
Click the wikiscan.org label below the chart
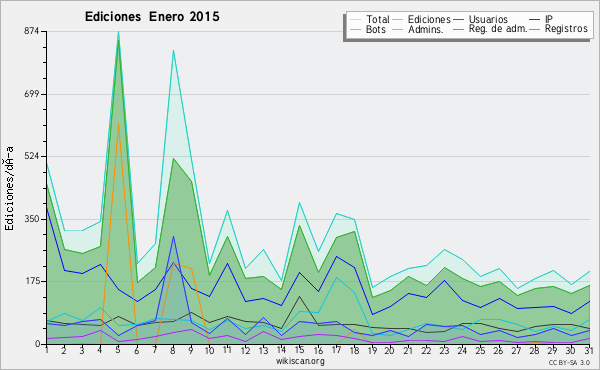(x=300, y=361)
